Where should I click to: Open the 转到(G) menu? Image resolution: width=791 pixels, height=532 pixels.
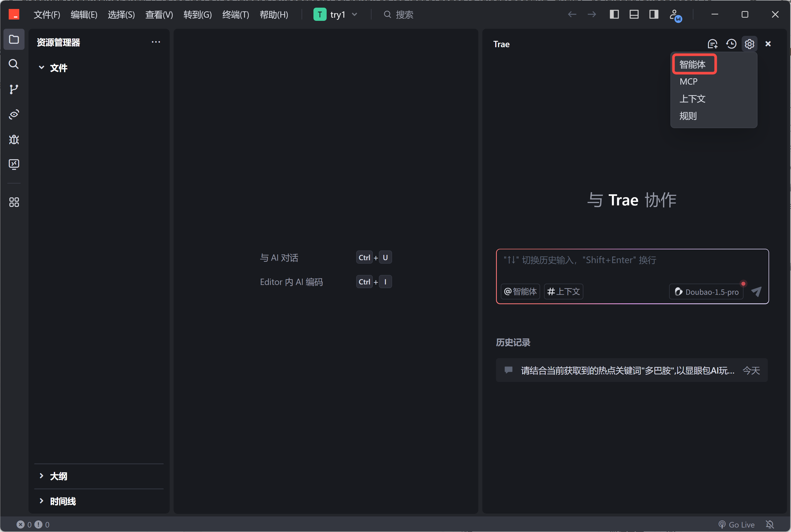[x=198, y=14]
